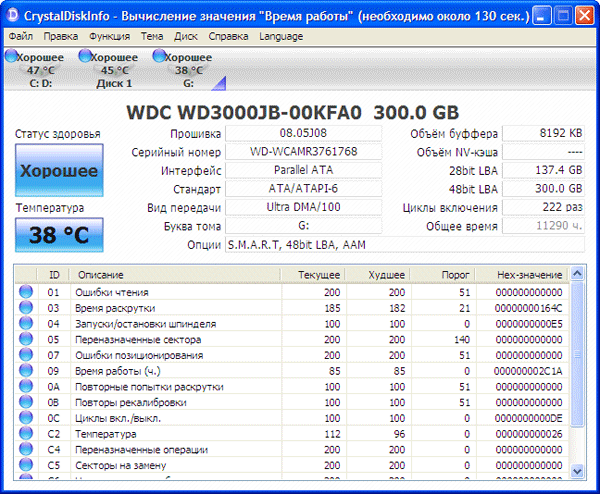Screen dimensions: 600x494
Task: Click hex value 000000002C1A
Action: tap(528, 371)
